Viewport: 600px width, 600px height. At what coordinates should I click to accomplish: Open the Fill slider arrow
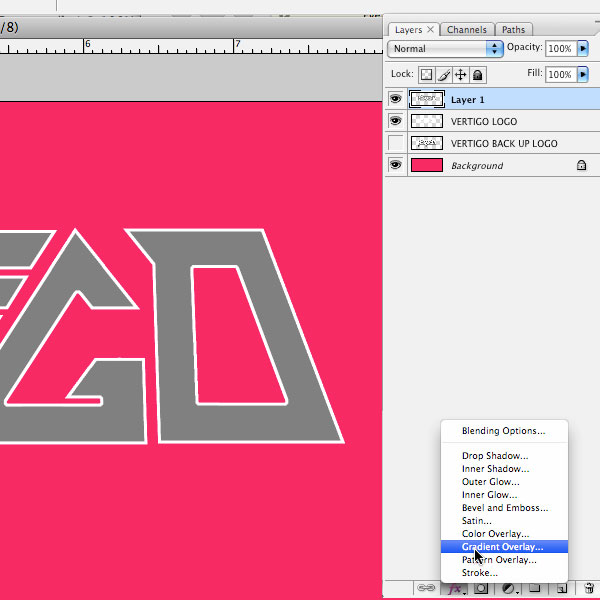tap(583, 74)
